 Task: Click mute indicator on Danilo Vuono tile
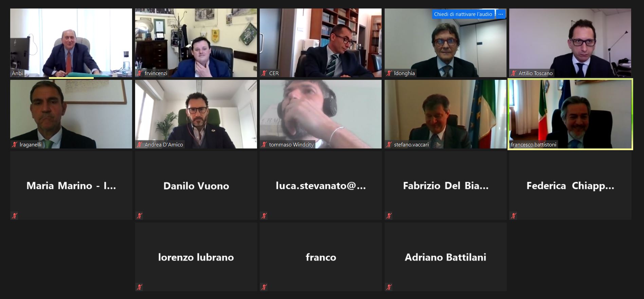click(x=140, y=215)
